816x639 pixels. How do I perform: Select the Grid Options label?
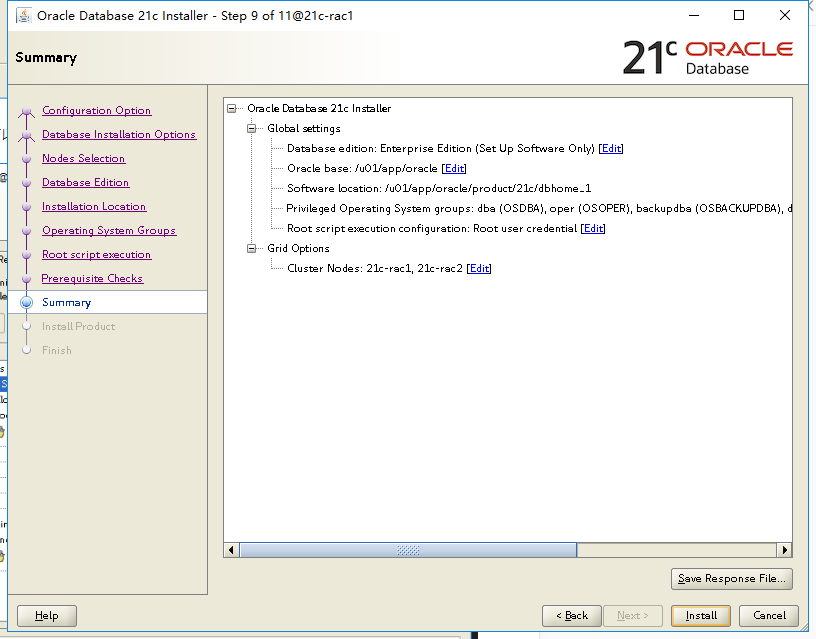(298, 249)
